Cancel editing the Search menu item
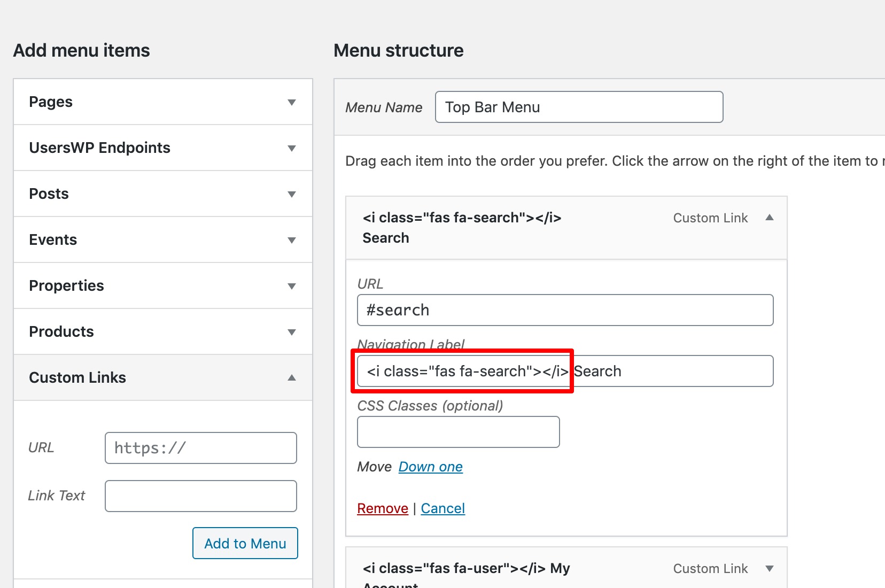Viewport: 885px width, 588px height. click(443, 508)
